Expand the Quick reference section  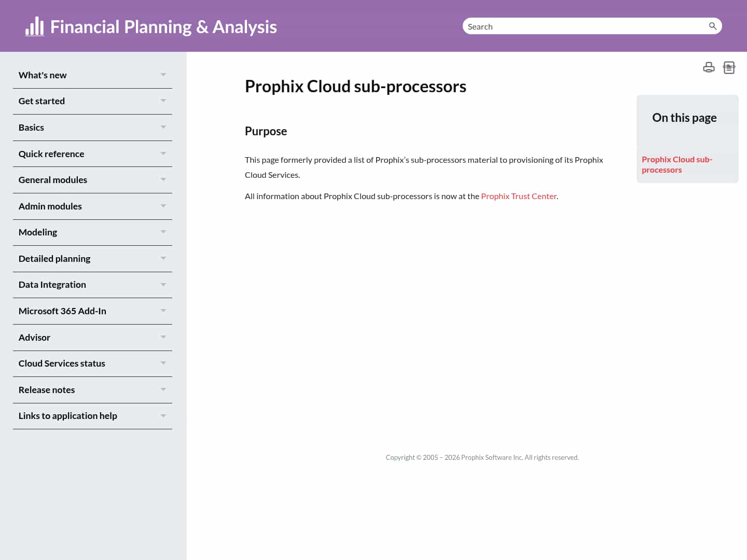(163, 153)
